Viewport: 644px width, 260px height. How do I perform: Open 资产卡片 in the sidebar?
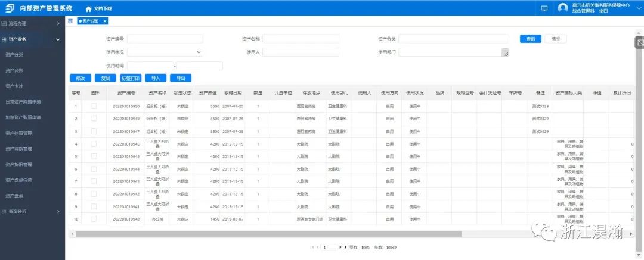coord(14,86)
